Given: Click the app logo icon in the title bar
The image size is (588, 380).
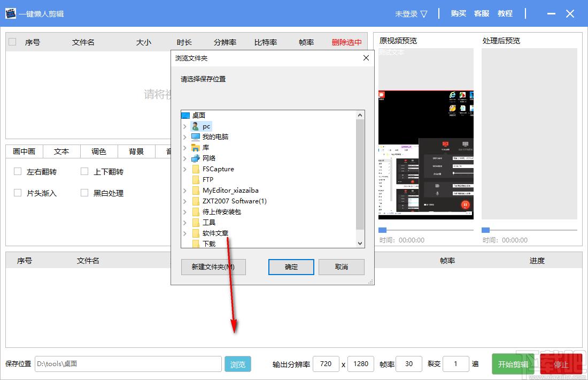Looking at the screenshot, I should [x=11, y=13].
